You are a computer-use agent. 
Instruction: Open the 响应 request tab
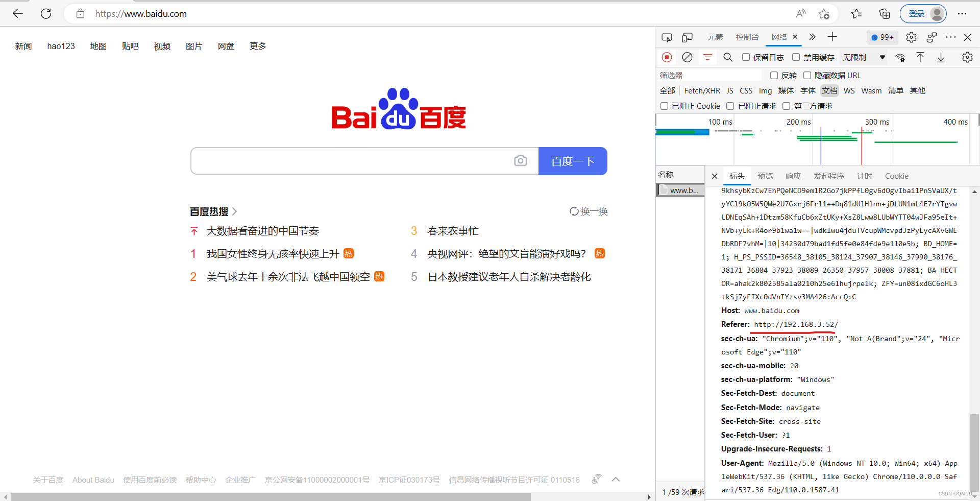(x=793, y=176)
